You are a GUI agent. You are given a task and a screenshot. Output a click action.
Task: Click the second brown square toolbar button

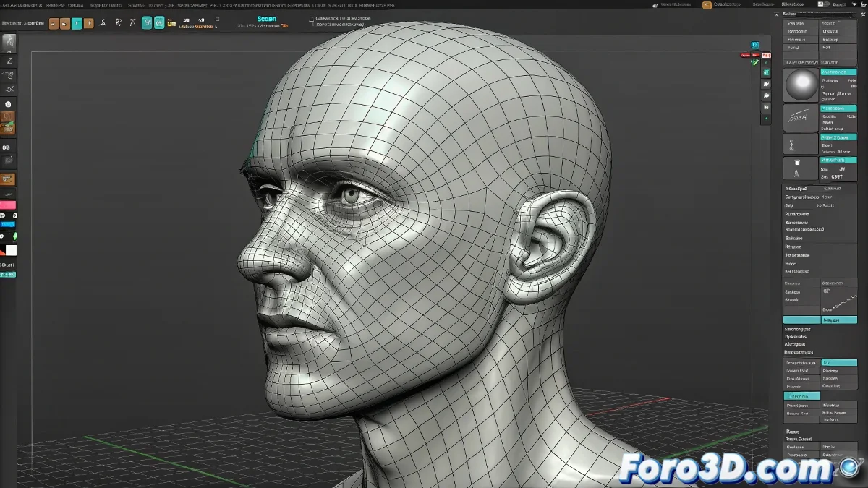tap(65, 23)
